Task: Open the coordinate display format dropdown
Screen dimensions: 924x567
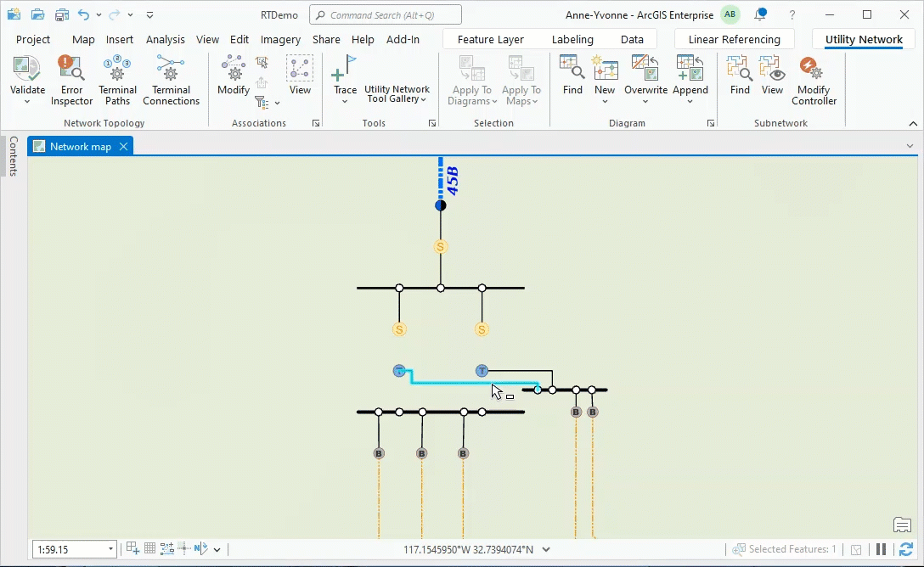Action: [x=546, y=549]
